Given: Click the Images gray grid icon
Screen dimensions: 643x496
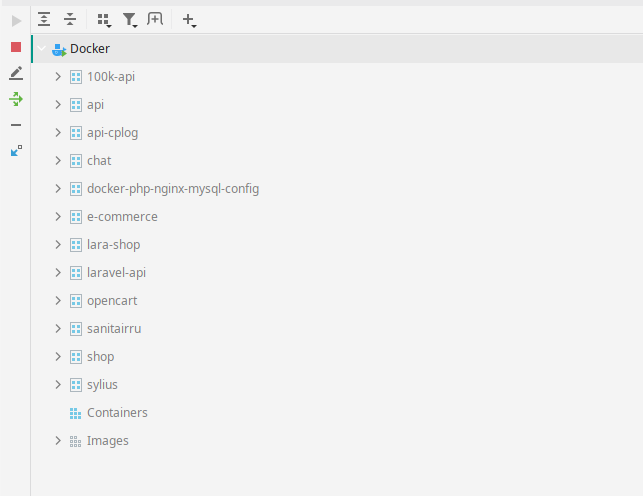Looking at the screenshot, I should click(75, 441).
